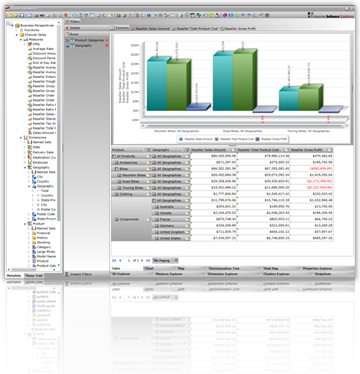Expand the Delivery Date dimension node

click(25, 152)
